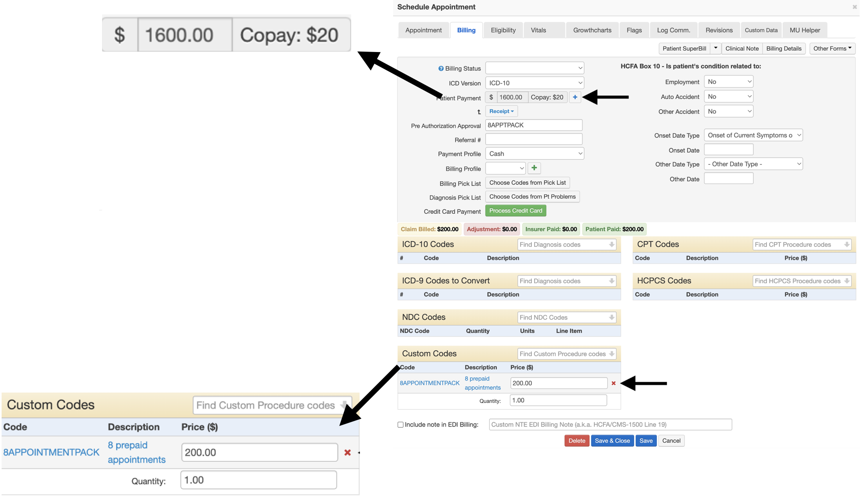Viewport: 868px width, 501px height.
Task: Open the MU Helper tab
Action: 805,30
